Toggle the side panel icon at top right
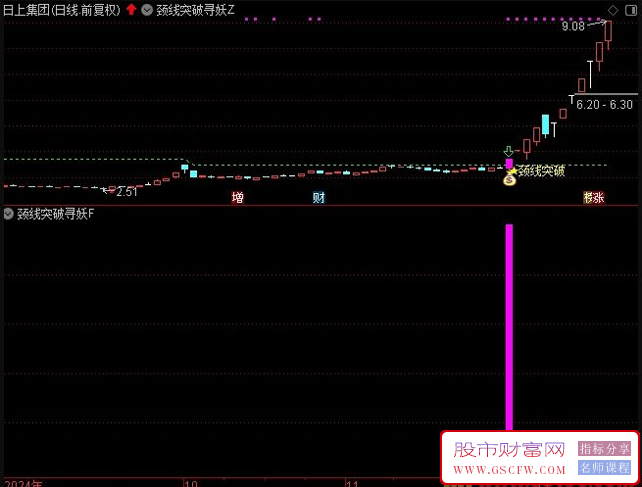 coord(631,10)
